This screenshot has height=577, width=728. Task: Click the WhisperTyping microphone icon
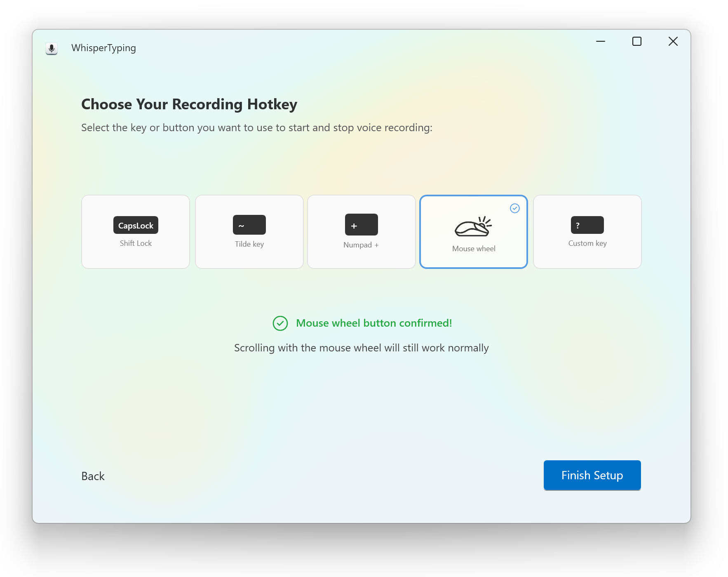(51, 48)
